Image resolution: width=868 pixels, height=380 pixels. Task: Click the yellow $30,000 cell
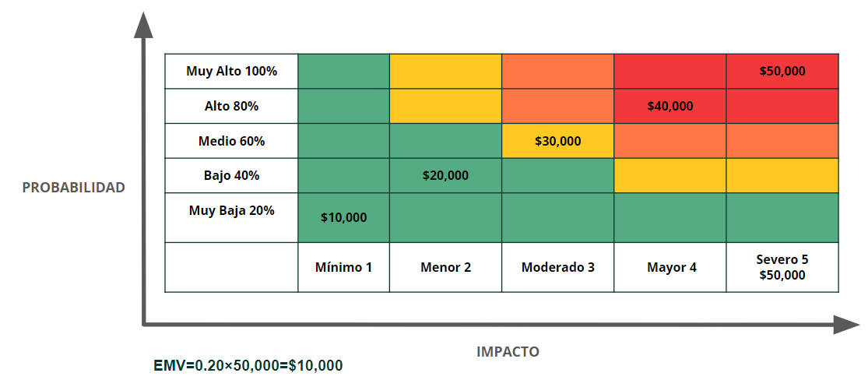pos(557,141)
